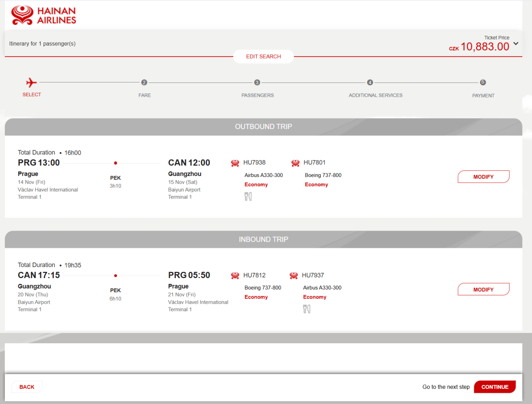Expand the ticket price details chevron

[x=516, y=43]
